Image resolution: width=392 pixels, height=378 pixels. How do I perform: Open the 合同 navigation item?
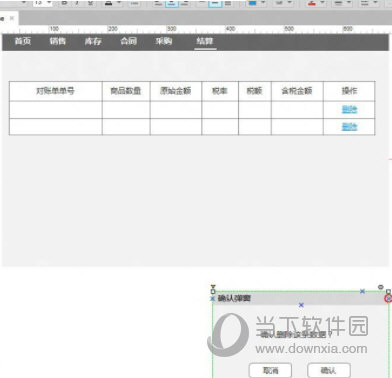pos(129,41)
